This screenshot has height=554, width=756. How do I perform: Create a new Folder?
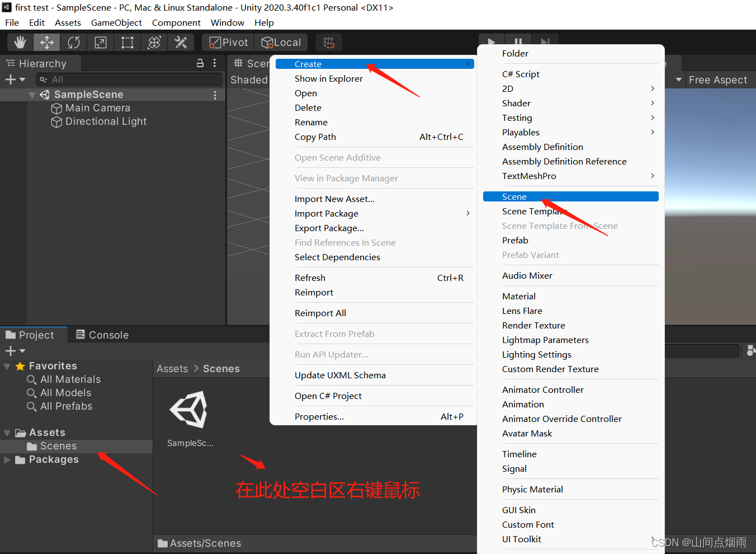click(570, 53)
